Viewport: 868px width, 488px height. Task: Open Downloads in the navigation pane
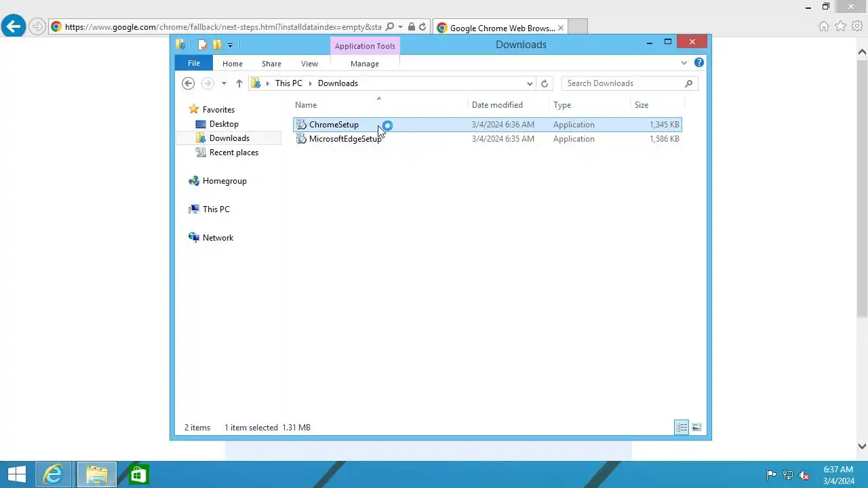pyautogui.click(x=229, y=138)
